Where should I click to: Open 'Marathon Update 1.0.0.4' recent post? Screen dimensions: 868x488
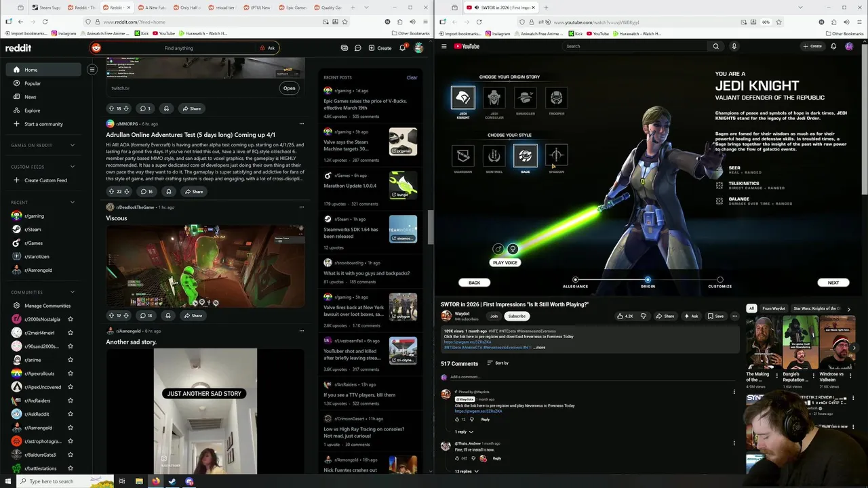click(x=350, y=186)
